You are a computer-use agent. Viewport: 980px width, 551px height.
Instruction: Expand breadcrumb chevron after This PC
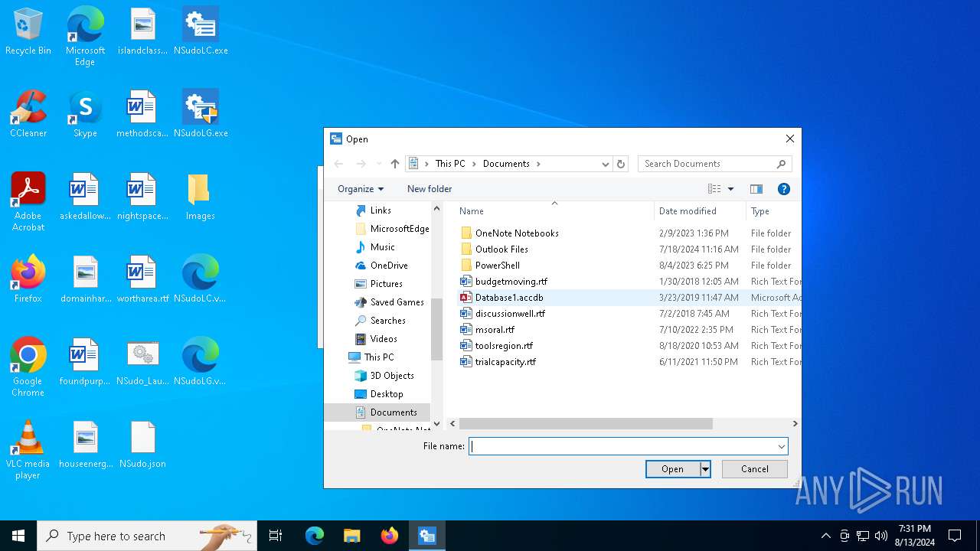pyautogui.click(x=474, y=164)
